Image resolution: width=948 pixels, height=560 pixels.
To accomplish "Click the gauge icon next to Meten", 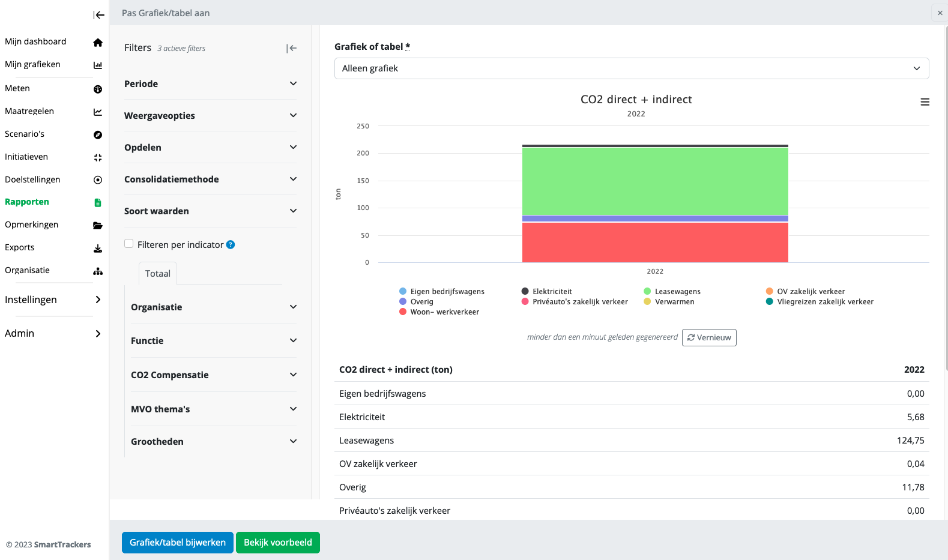I will 98,89.
